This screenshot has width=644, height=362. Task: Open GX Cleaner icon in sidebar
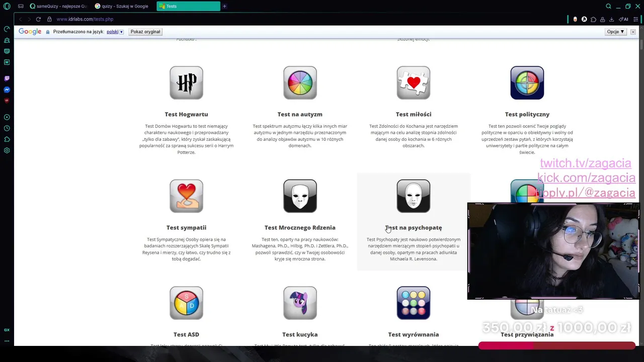click(7, 40)
